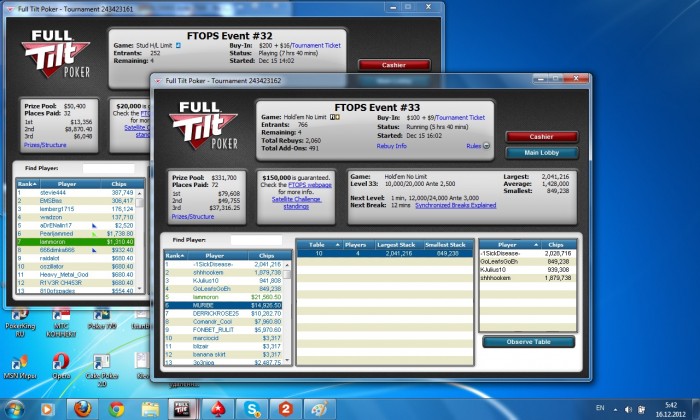Image resolution: width=700 pixels, height=420 pixels.
Task: Open Tournament Ticket link in Event #32
Action: (x=316, y=46)
